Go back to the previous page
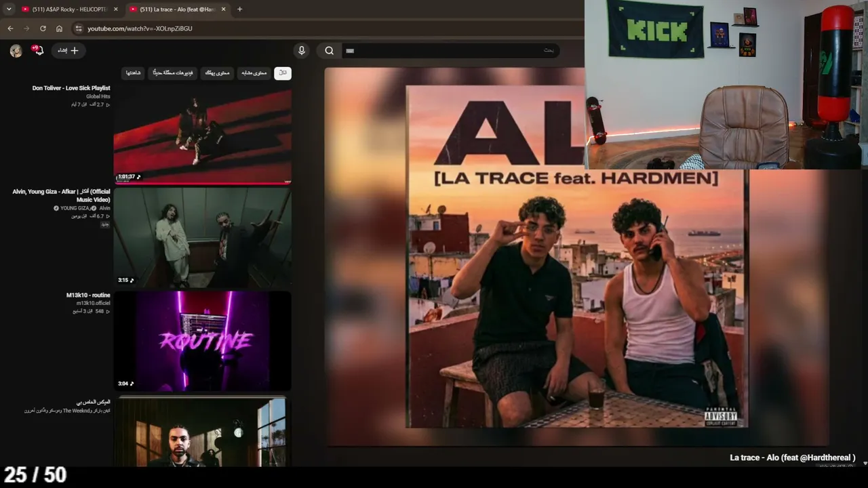The height and width of the screenshot is (488, 868). tap(10, 28)
